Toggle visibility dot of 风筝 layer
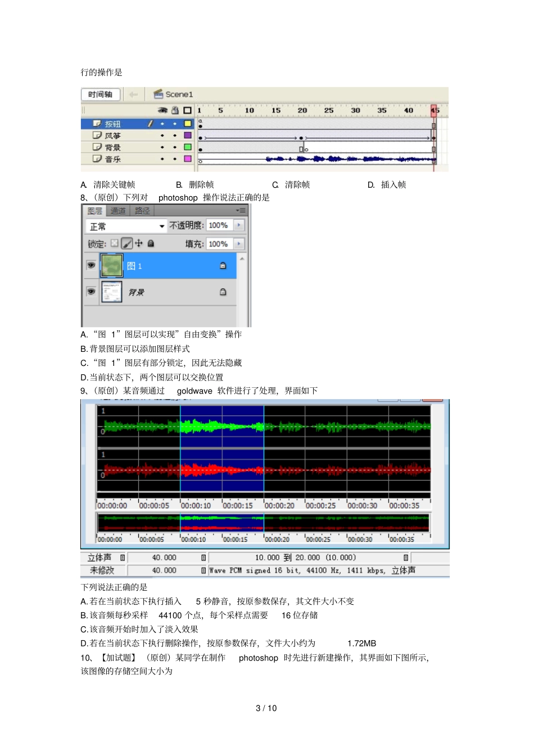534x756 pixels. [x=162, y=135]
